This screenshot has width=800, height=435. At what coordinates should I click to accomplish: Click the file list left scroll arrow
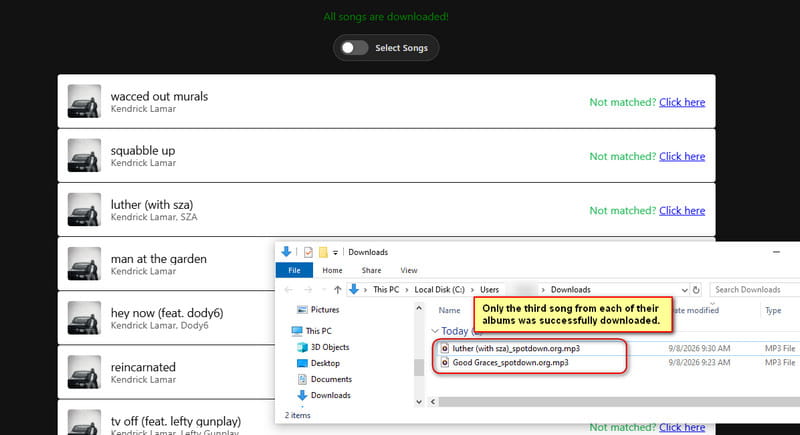433,402
